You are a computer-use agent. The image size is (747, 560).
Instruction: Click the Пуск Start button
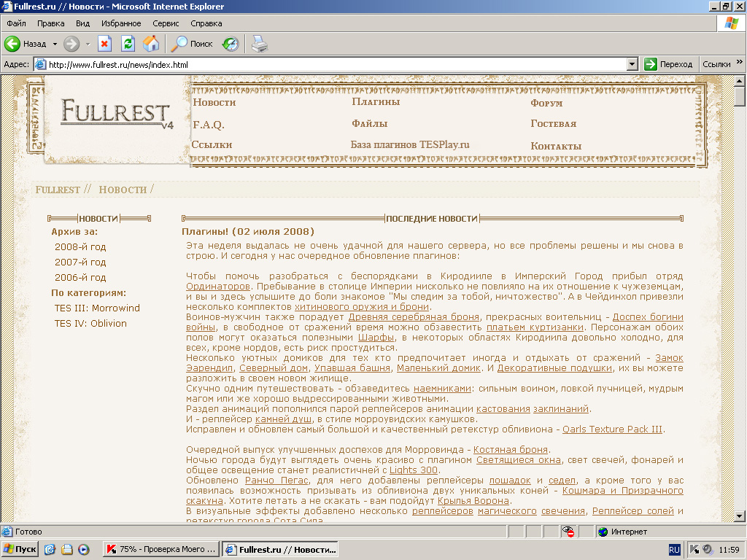[x=20, y=550]
